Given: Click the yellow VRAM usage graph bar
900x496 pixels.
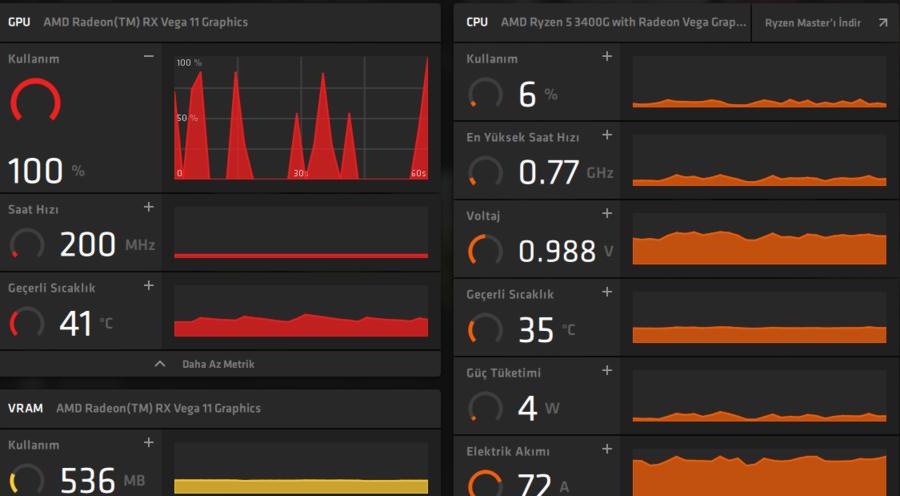Looking at the screenshot, I should tap(301, 485).
